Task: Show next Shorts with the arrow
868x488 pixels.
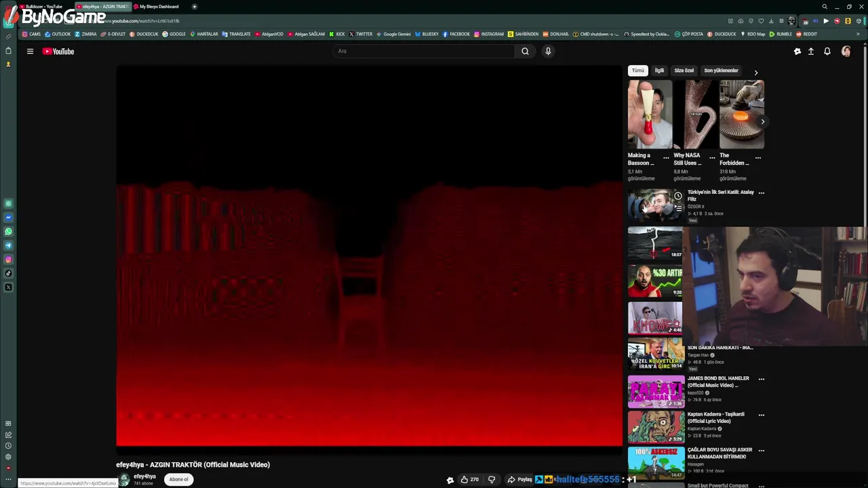Action: 762,122
